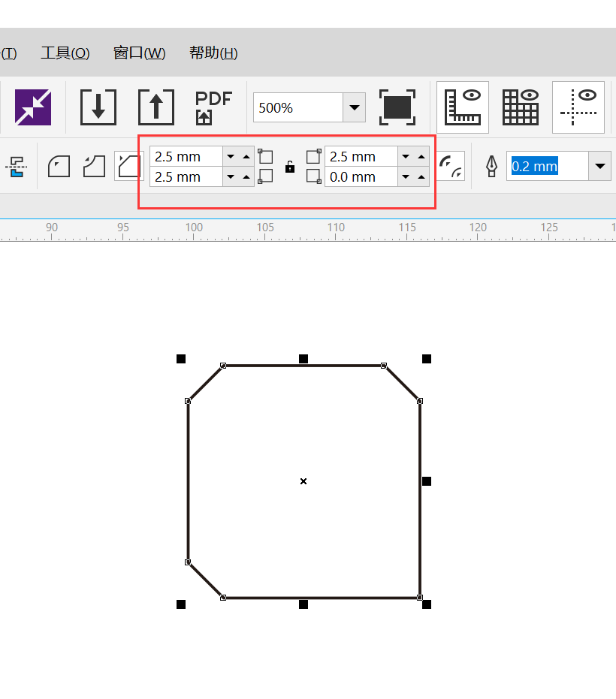Open the 500% zoom level dropdown
The height and width of the screenshot is (699, 616).
tap(355, 107)
